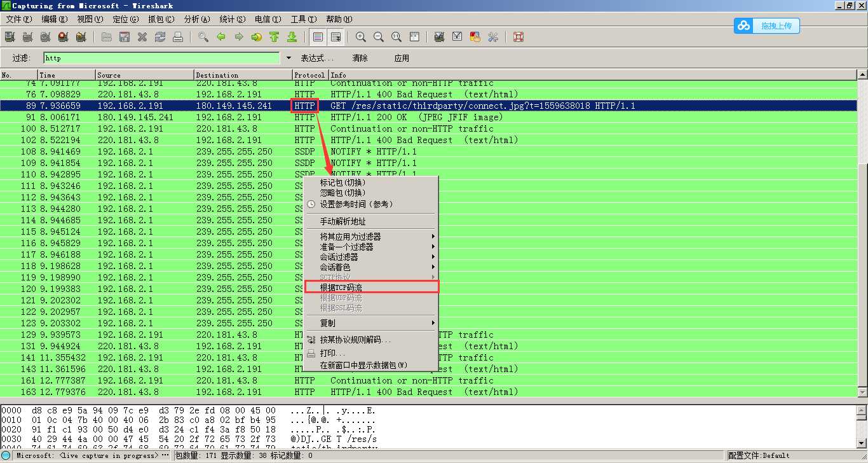Reload the capture file icon
Viewport: 868px width, 463px height.
(x=160, y=37)
